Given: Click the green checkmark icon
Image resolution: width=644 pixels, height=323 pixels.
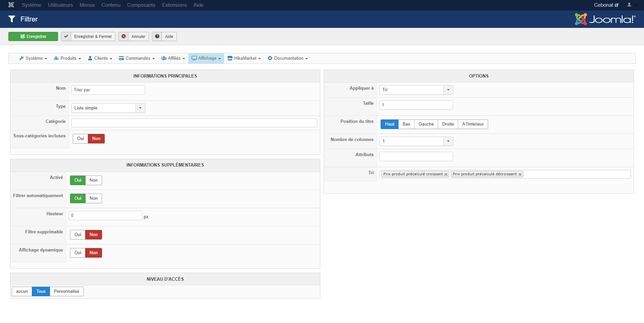Looking at the screenshot, I should 66,36.
